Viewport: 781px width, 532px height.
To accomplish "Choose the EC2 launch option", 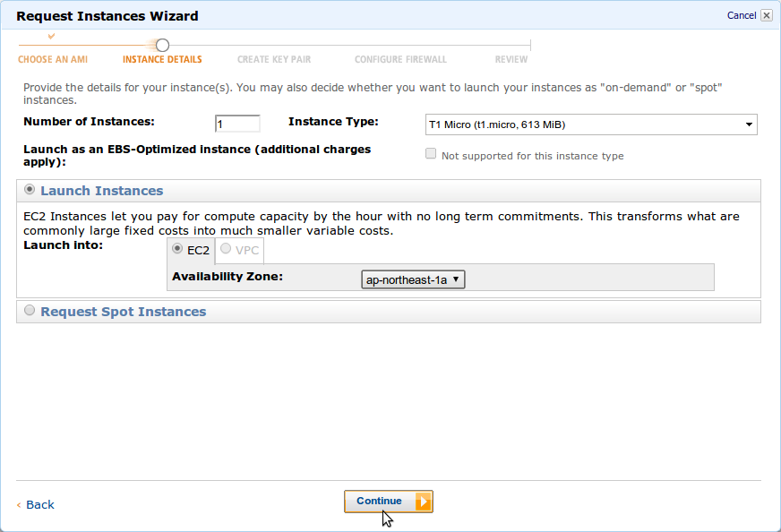I will tap(177, 249).
